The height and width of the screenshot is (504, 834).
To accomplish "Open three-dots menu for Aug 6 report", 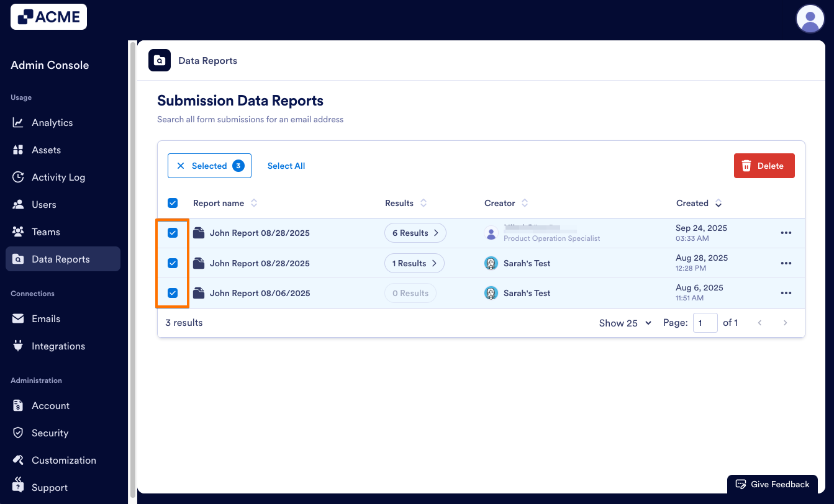I will 786,293.
